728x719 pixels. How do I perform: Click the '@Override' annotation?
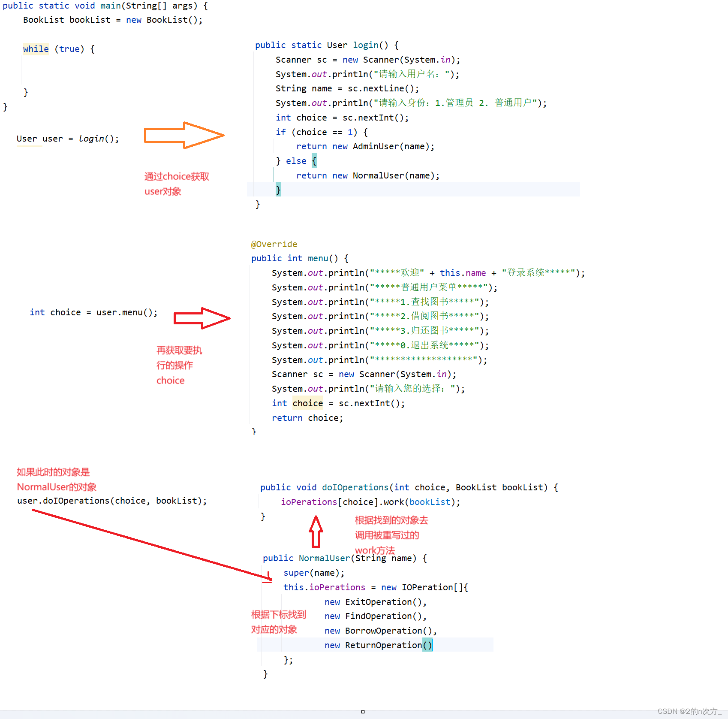click(274, 244)
